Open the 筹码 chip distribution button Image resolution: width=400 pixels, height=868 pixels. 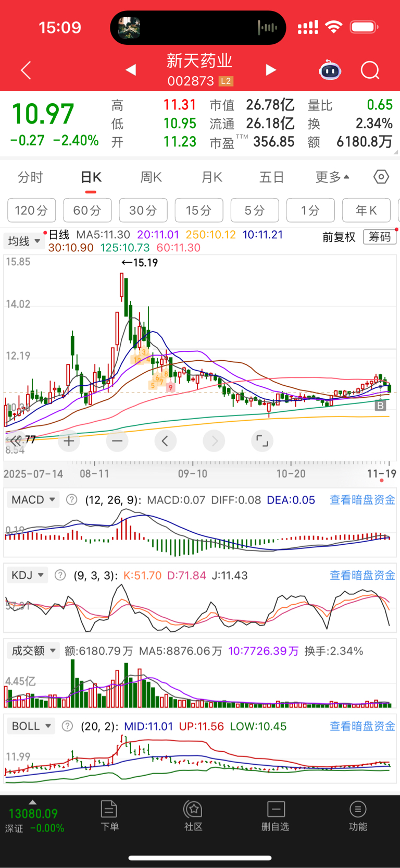coord(380,237)
